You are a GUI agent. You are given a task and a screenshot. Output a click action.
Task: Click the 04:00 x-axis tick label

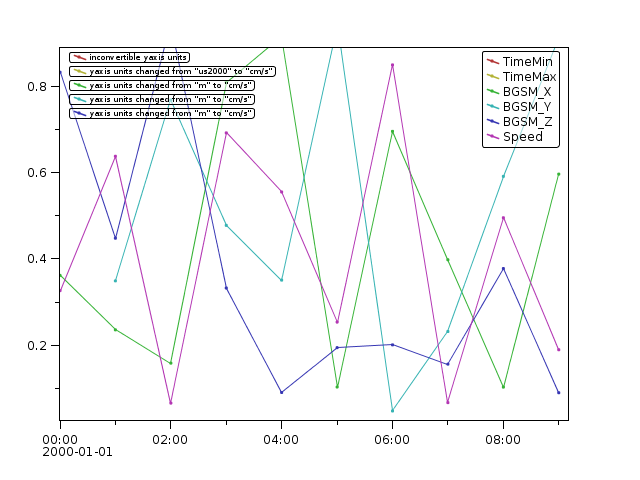(281, 438)
